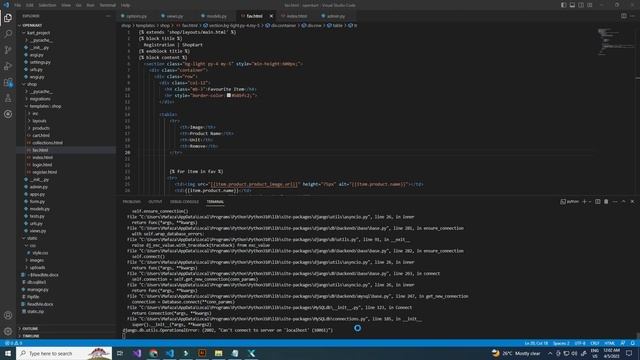The image size is (640, 360).
Task: Expand the layouts folder
Action: click(x=39, y=121)
